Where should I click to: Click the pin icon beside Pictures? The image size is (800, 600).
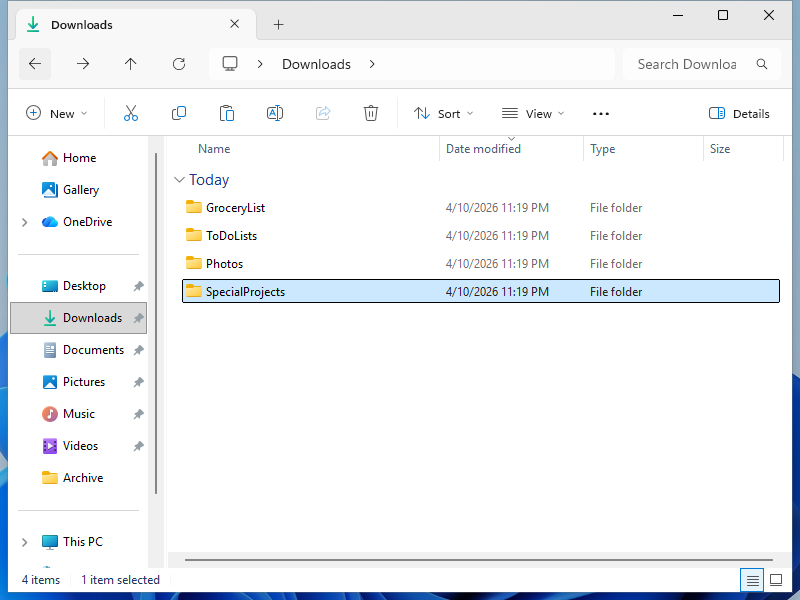pyautogui.click(x=138, y=382)
